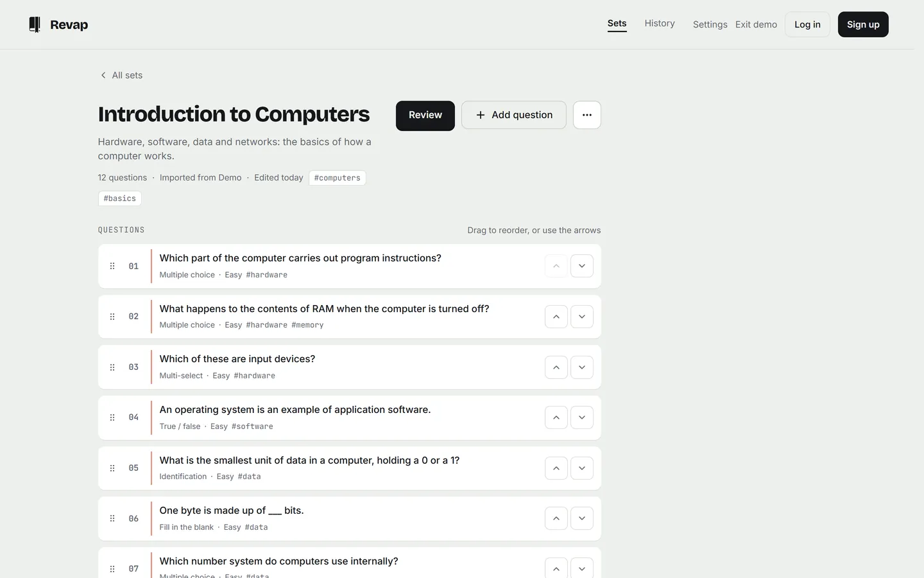
Task: Click the Add question button
Action: (514, 115)
